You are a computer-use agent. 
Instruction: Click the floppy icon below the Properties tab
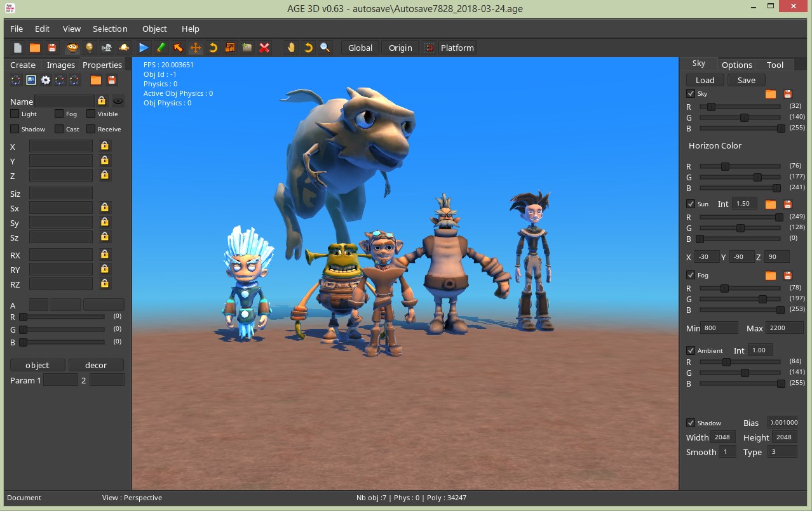click(x=112, y=80)
